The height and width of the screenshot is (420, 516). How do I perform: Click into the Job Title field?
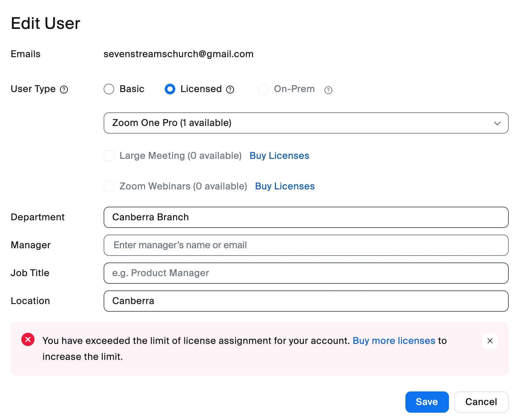[x=306, y=273]
